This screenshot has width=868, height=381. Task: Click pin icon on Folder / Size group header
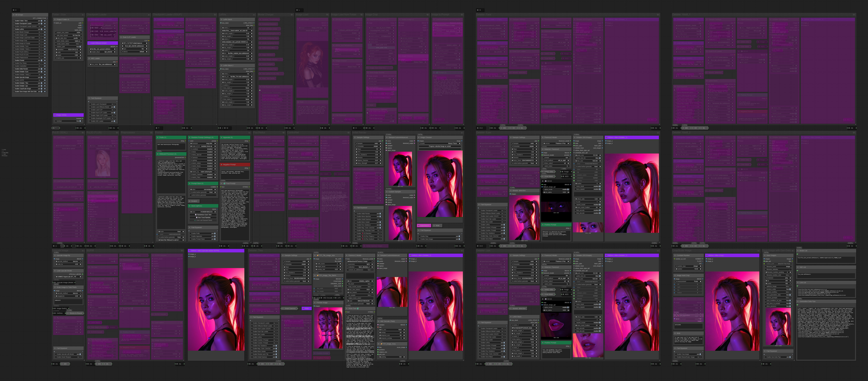[83, 15]
